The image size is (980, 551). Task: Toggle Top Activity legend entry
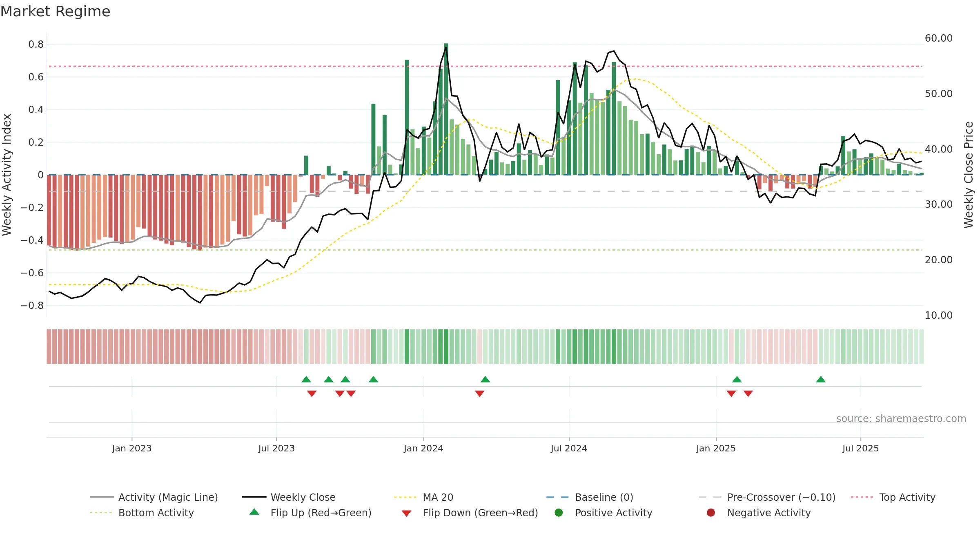tap(893, 497)
